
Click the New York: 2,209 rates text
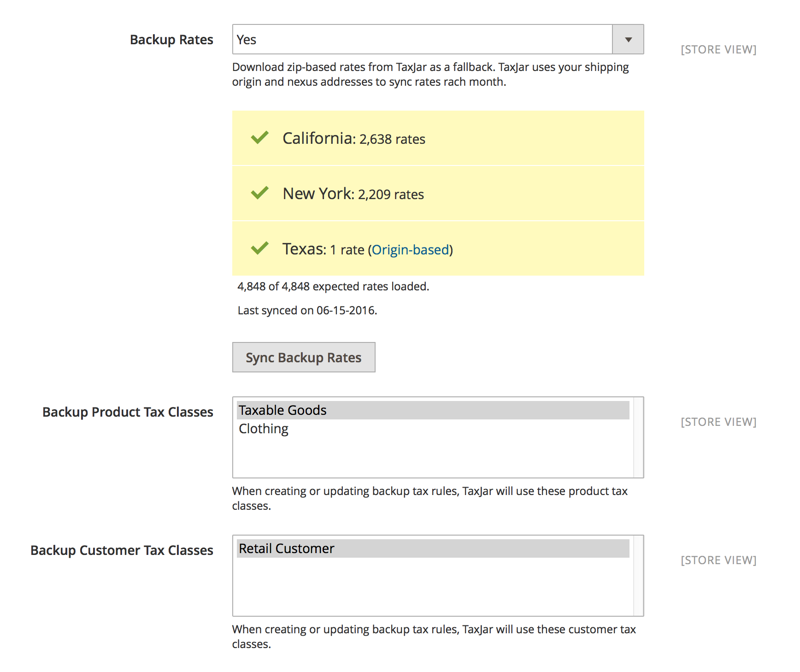click(x=353, y=194)
